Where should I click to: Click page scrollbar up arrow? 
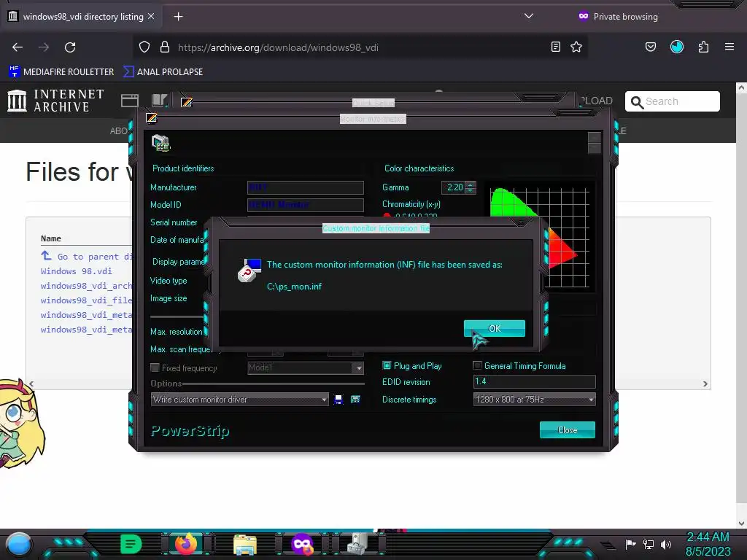741,88
